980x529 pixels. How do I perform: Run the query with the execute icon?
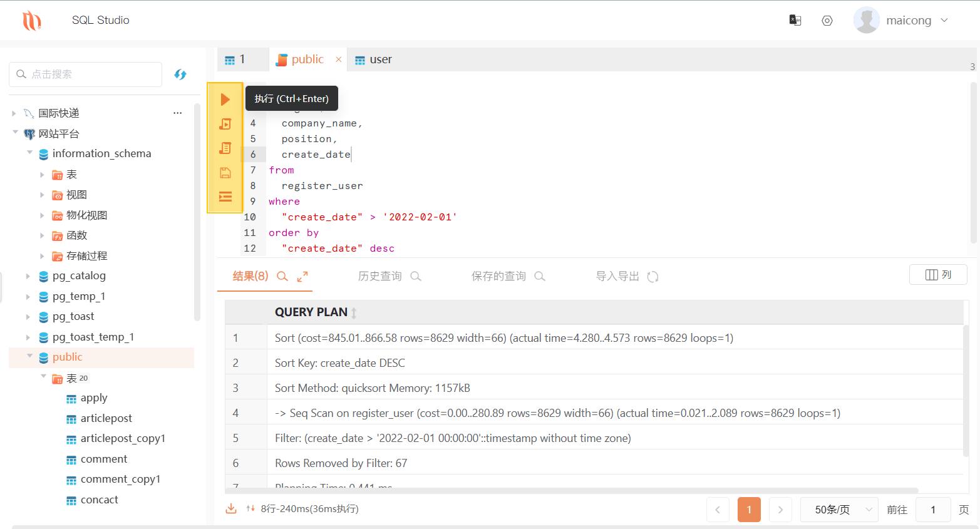coord(225,98)
